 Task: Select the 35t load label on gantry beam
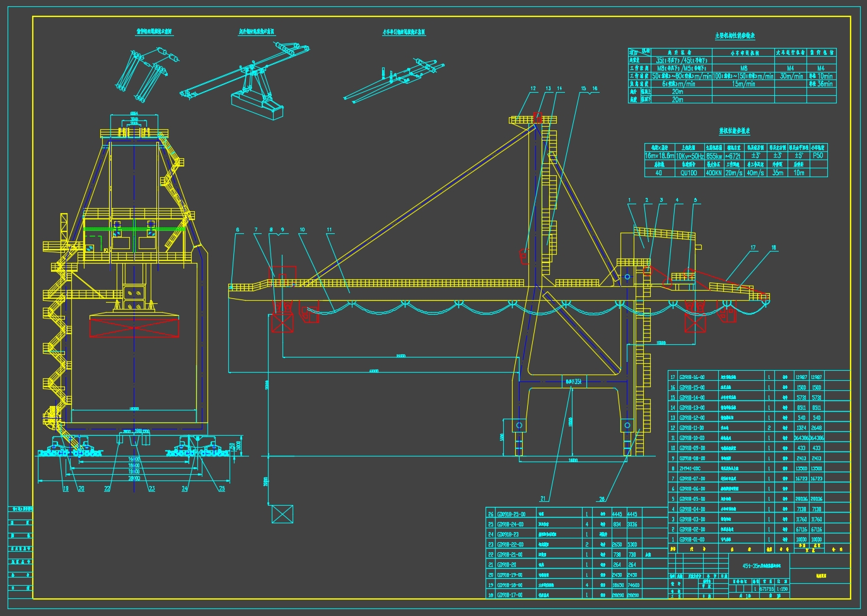tap(574, 381)
